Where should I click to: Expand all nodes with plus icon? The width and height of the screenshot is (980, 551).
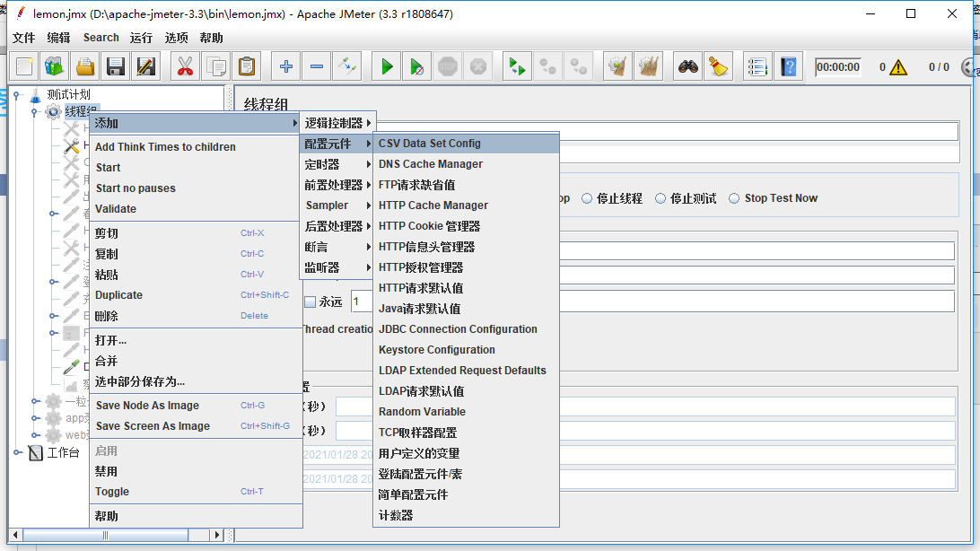click(x=285, y=66)
